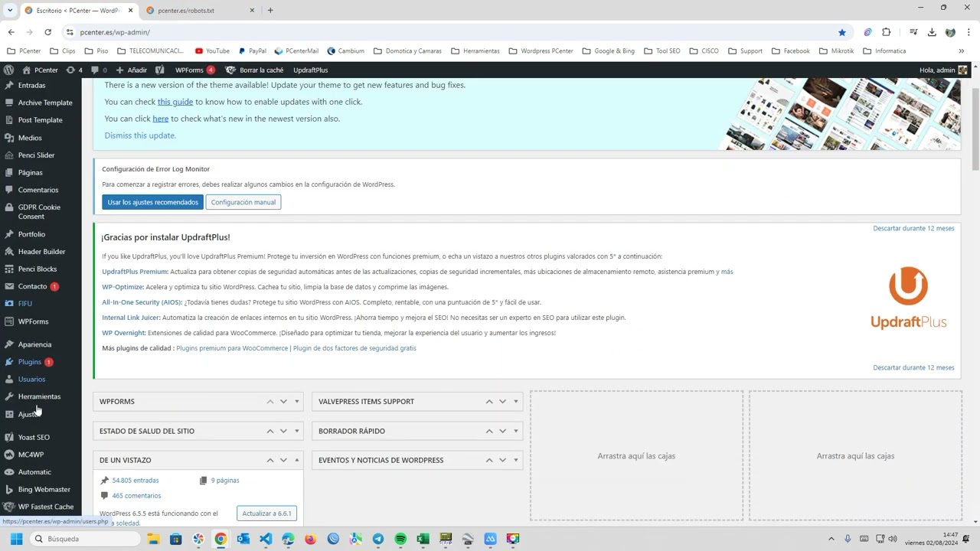The height and width of the screenshot is (551, 980).
Task: Show more bookmarks with the chevron
Action: tap(961, 51)
